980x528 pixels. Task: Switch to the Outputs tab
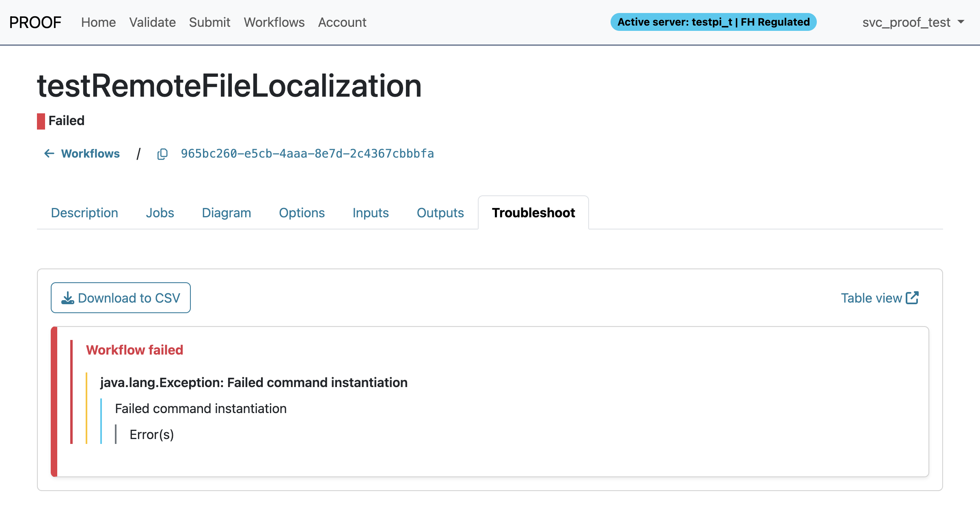pos(440,212)
